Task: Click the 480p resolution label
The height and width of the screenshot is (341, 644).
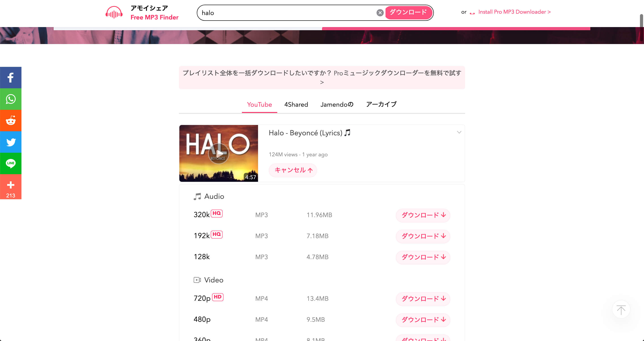Action: [202, 320]
